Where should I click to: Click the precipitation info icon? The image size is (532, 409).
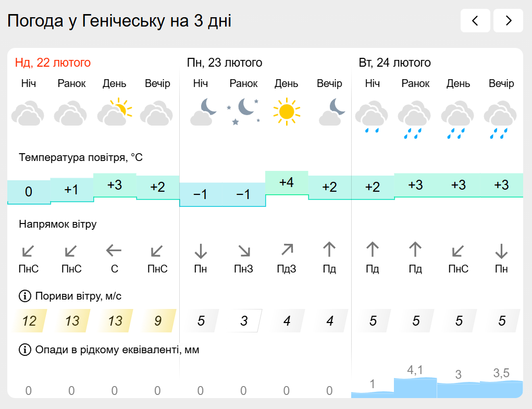25,350
